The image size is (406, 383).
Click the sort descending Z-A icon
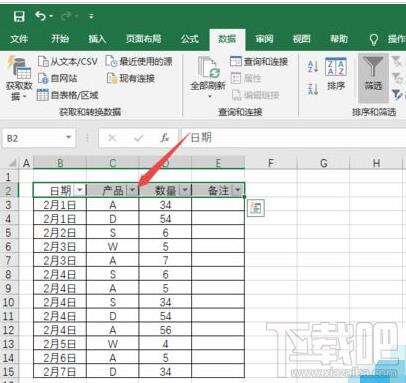pos(313,89)
